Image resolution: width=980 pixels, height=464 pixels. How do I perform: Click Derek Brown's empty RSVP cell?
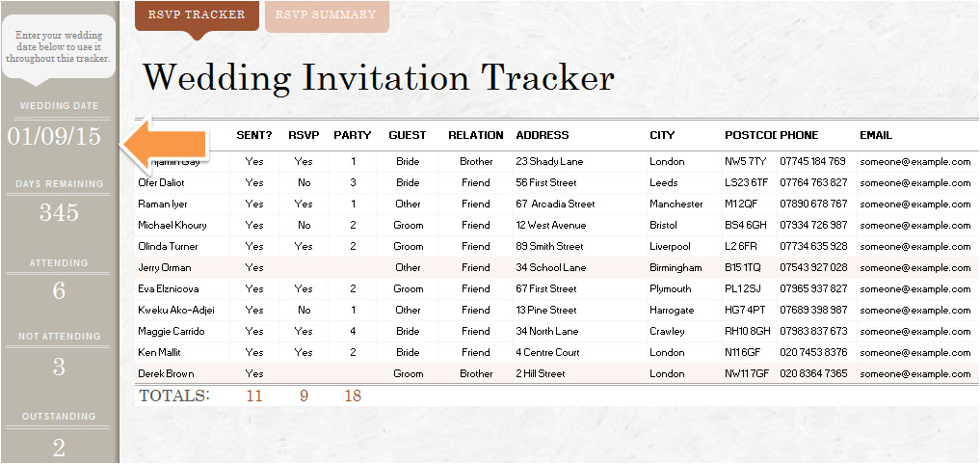pos(304,374)
